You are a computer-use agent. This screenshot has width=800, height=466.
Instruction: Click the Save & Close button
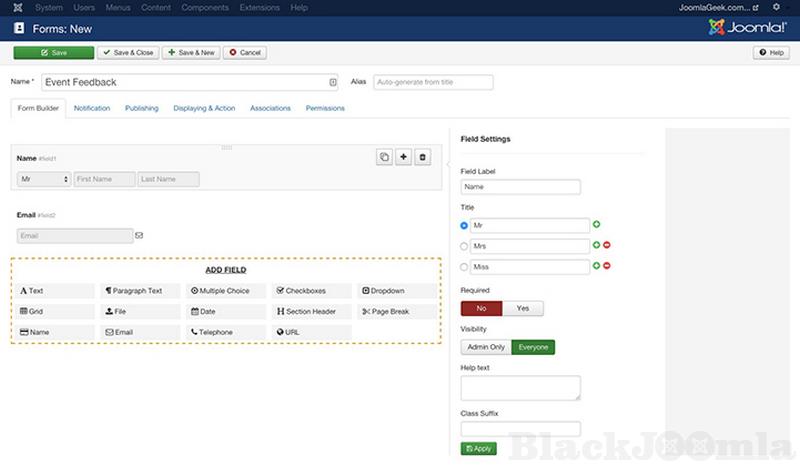coord(129,52)
